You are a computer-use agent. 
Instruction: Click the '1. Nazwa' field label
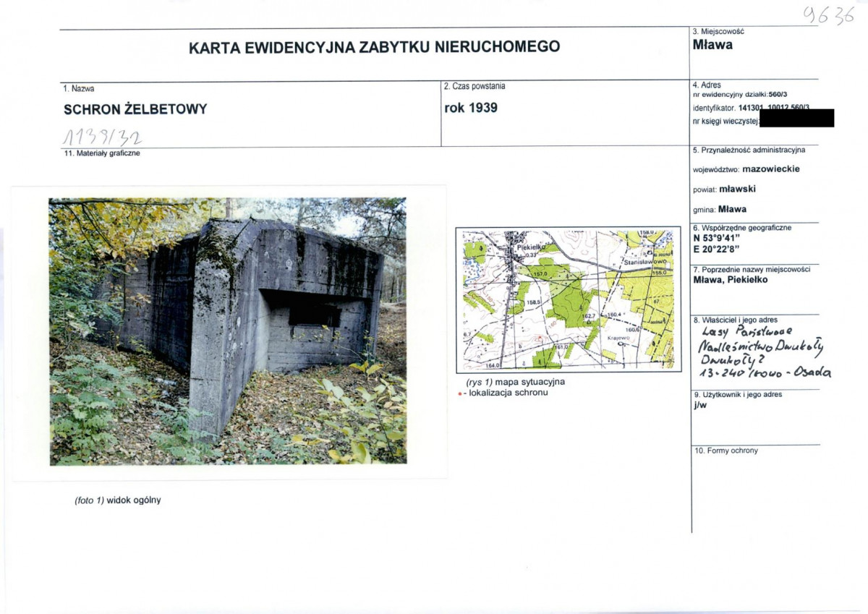point(79,89)
